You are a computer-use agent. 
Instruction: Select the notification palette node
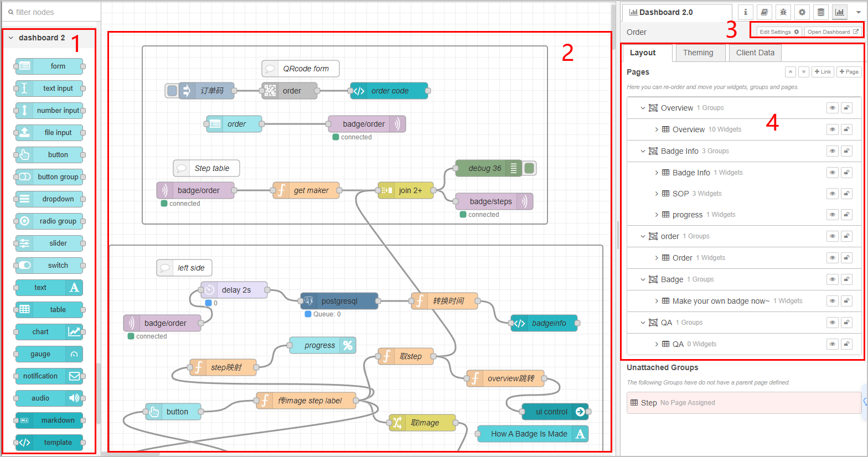49,376
